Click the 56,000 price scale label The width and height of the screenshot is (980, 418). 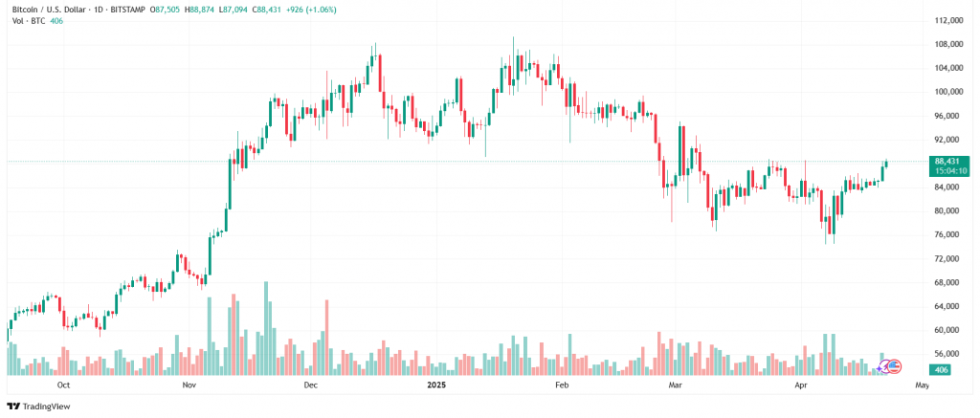948,354
